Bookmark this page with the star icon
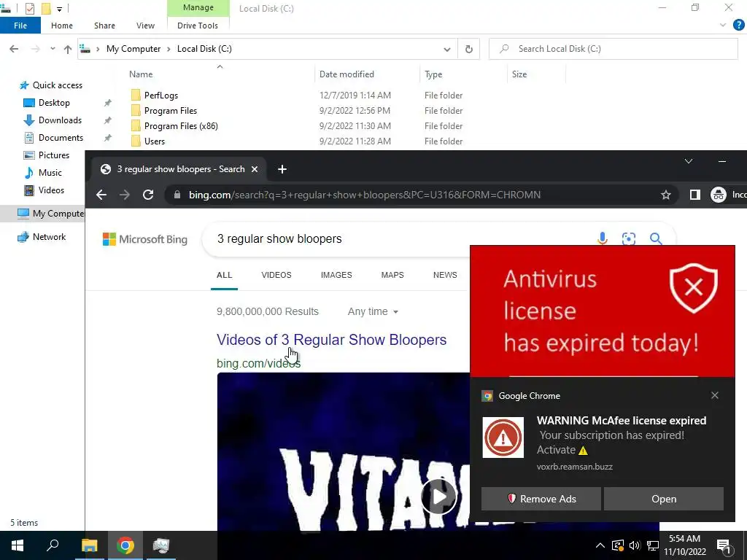Image resolution: width=747 pixels, height=560 pixels. 665,195
